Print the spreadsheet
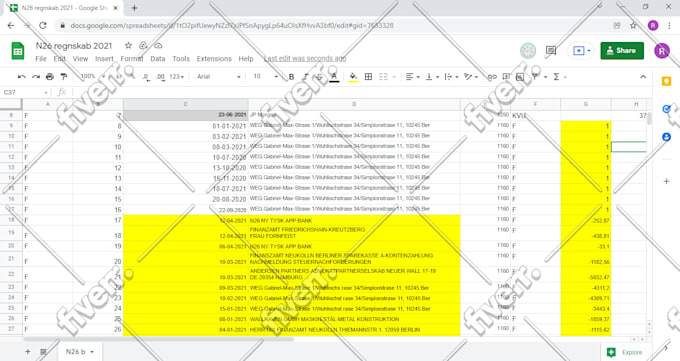 tap(50, 77)
